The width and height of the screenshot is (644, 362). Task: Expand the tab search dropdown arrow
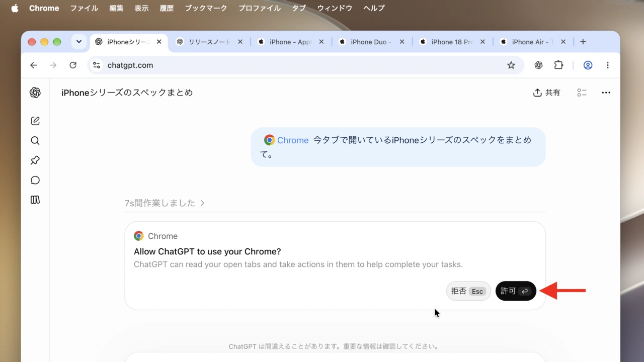pyautogui.click(x=79, y=42)
